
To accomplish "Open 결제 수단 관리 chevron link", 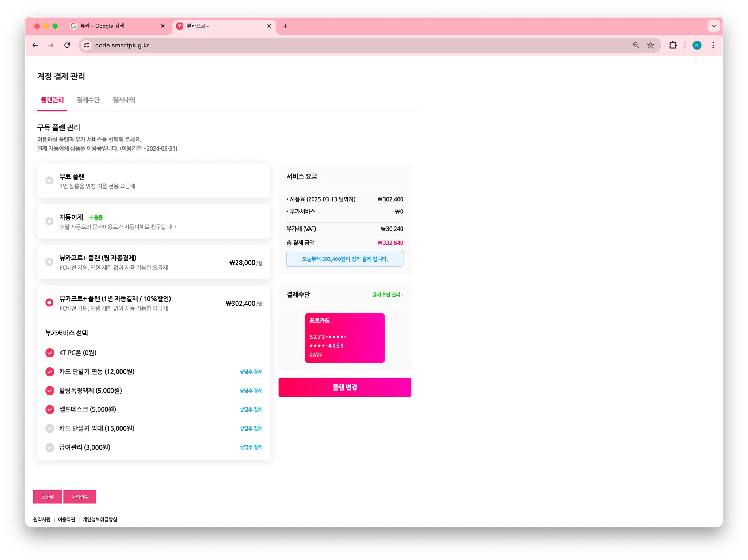I will 388,294.
